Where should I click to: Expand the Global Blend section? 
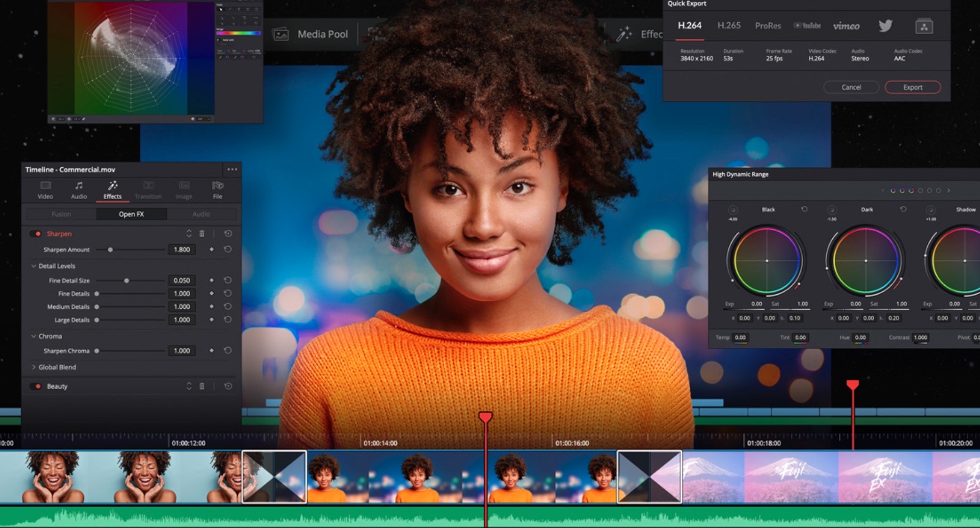[34, 367]
